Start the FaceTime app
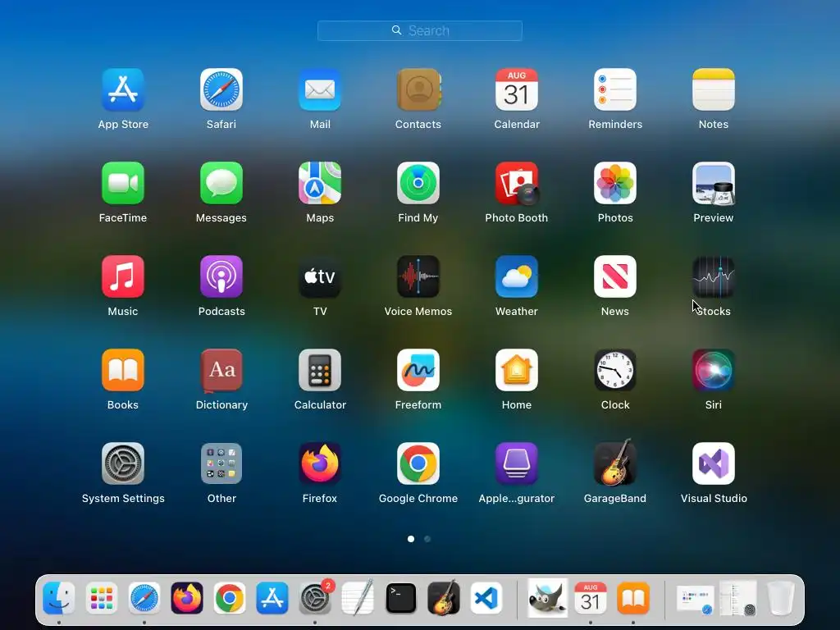This screenshot has height=630, width=840. coord(123,183)
